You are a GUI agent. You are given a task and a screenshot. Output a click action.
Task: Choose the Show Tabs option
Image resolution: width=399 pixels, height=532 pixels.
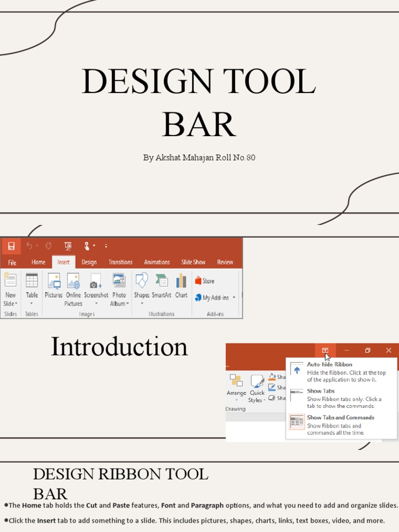342,398
